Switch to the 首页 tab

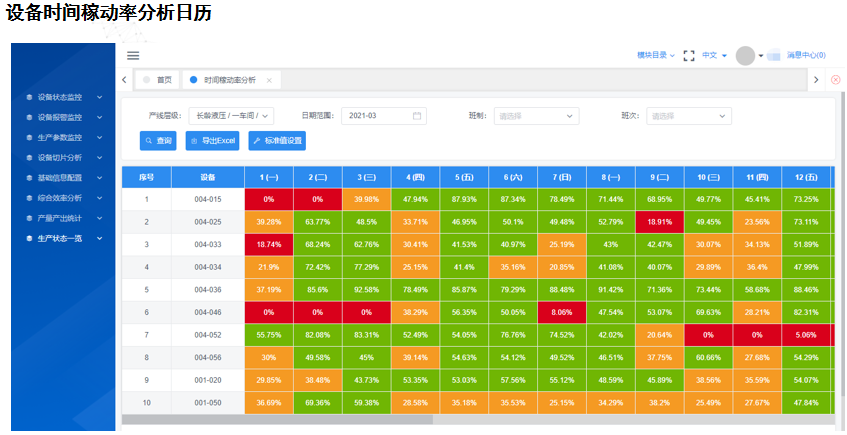tap(158, 80)
